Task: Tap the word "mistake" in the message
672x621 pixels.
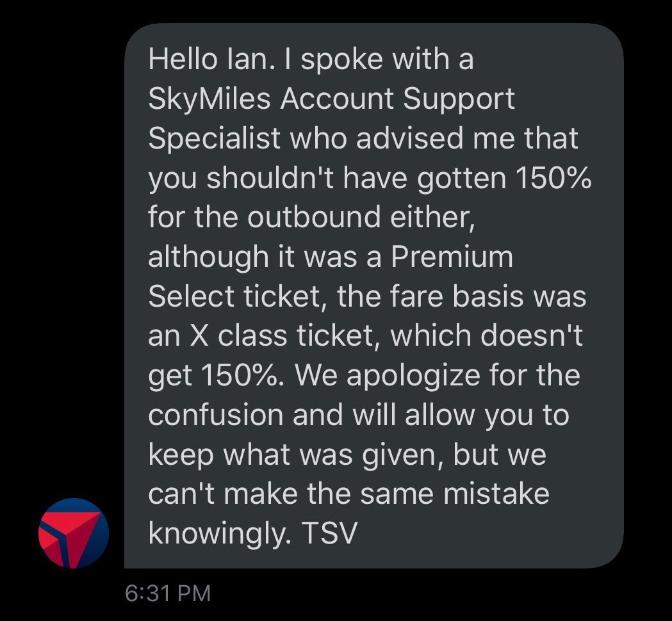Action: point(496,494)
